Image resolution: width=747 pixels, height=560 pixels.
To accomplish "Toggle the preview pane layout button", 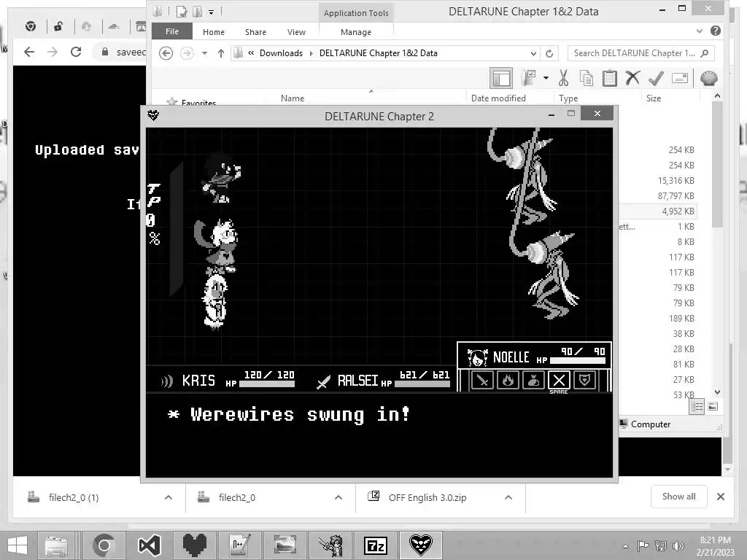I will point(501,79).
